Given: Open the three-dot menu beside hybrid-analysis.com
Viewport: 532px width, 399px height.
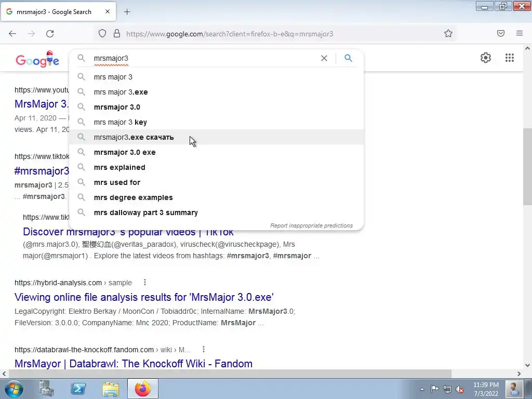Looking at the screenshot, I should pos(145,282).
